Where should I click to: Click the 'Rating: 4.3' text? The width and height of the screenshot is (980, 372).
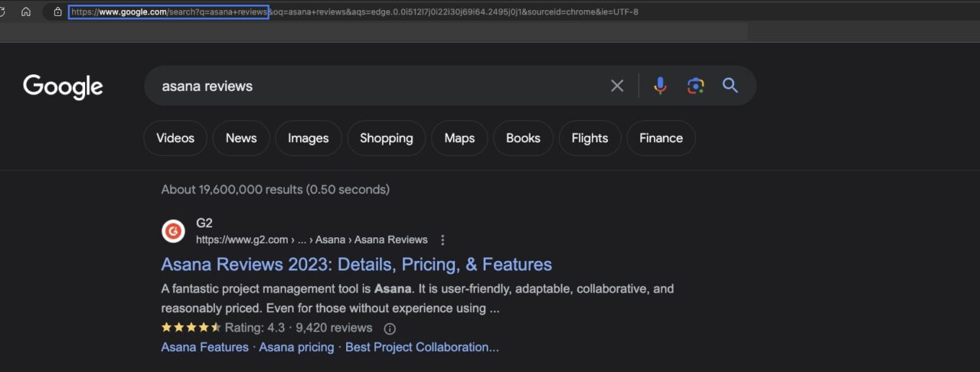tap(255, 328)
